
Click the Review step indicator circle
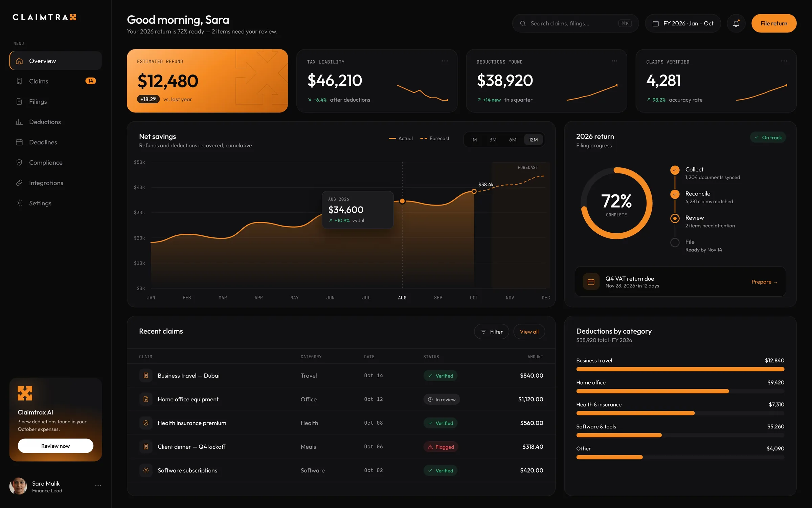(x=675, y=218)
